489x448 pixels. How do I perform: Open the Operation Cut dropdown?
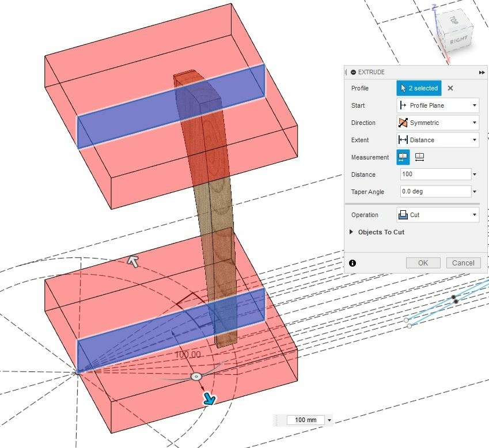(x=438, y=215)
